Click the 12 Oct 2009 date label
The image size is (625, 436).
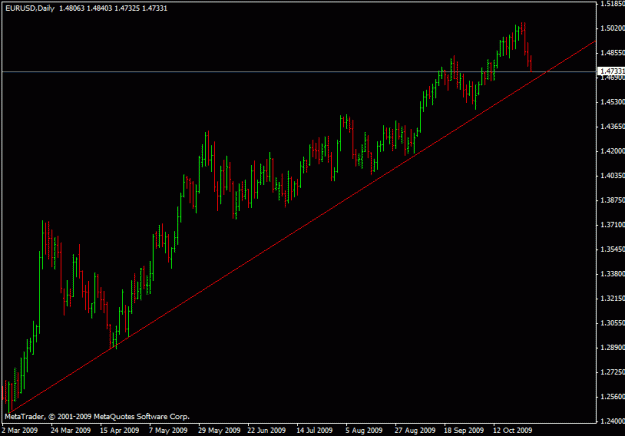[513, 430]
